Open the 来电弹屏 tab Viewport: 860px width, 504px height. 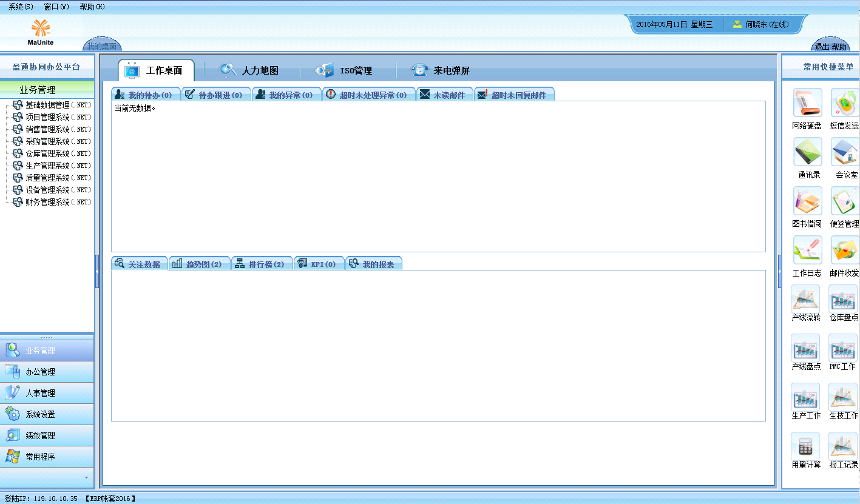coord(440,70)
